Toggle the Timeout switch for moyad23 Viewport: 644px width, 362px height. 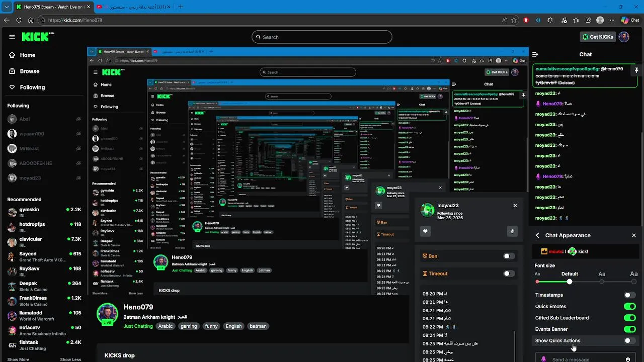point(509,274)
